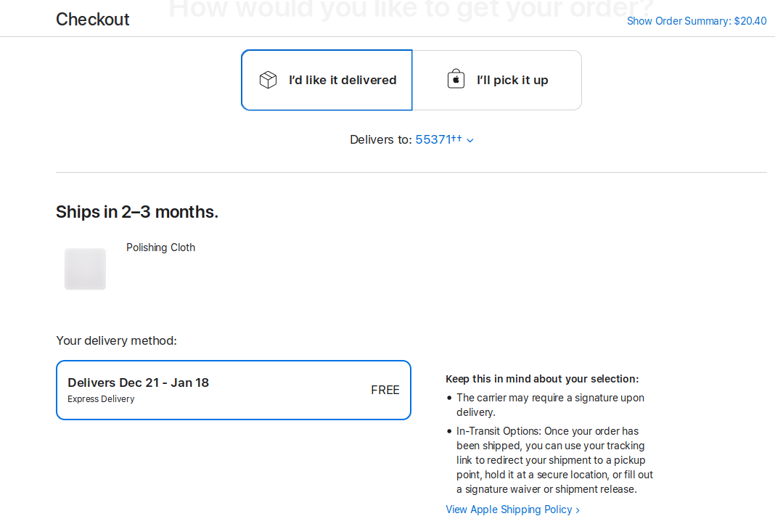The image size is (775, 532).
Task: Click the Express Delivery subtitle text
Action: pyautogui.click(x=101, y=399)
